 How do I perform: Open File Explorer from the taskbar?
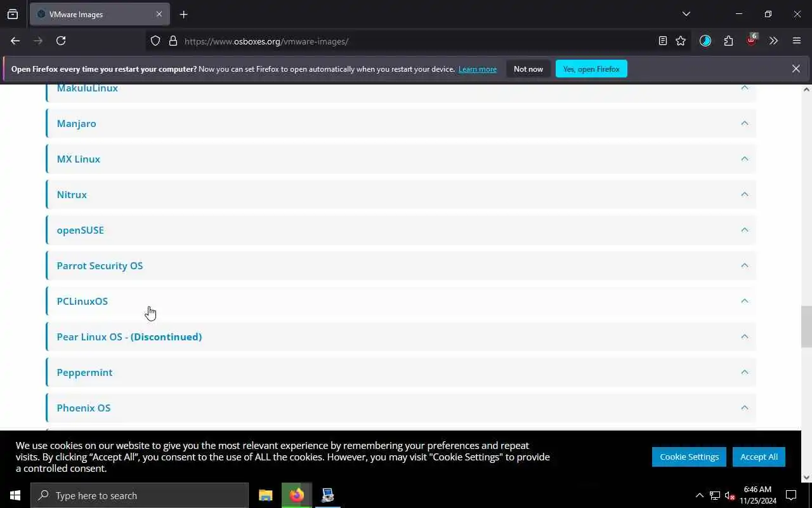click(x=266, y=495)
